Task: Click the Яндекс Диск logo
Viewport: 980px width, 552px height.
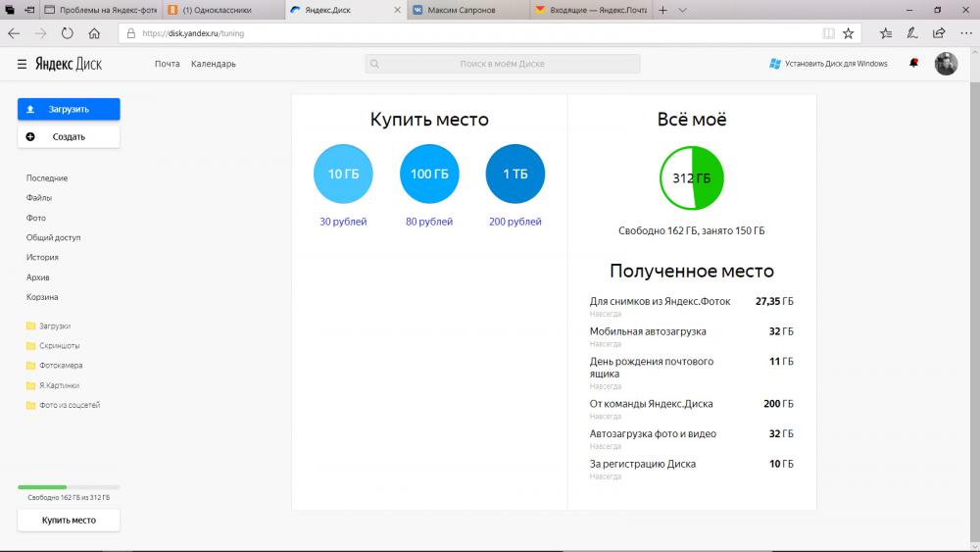Action: click(x=69, y=64)
